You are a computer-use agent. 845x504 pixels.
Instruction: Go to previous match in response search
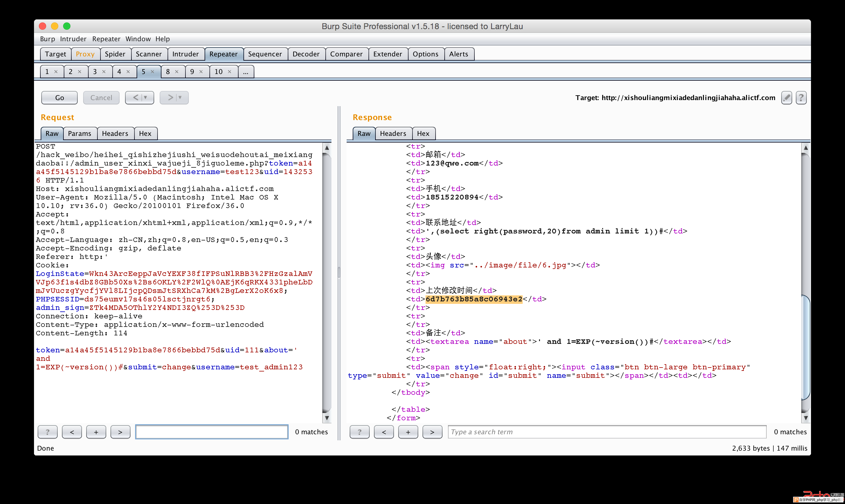384,432
